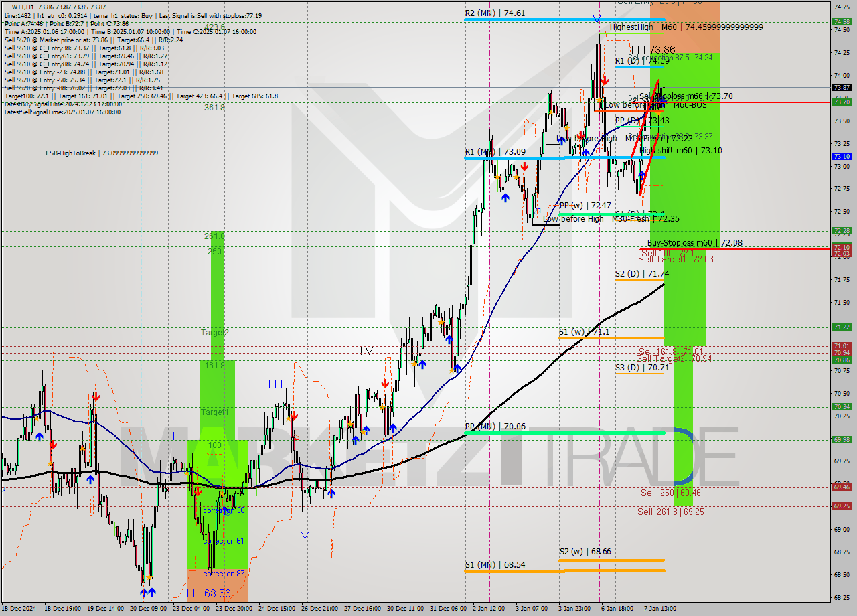Click the '423.6' Fibonacci extension label
This screenshot has height=616, width=857.
click(x=214, y=27)
